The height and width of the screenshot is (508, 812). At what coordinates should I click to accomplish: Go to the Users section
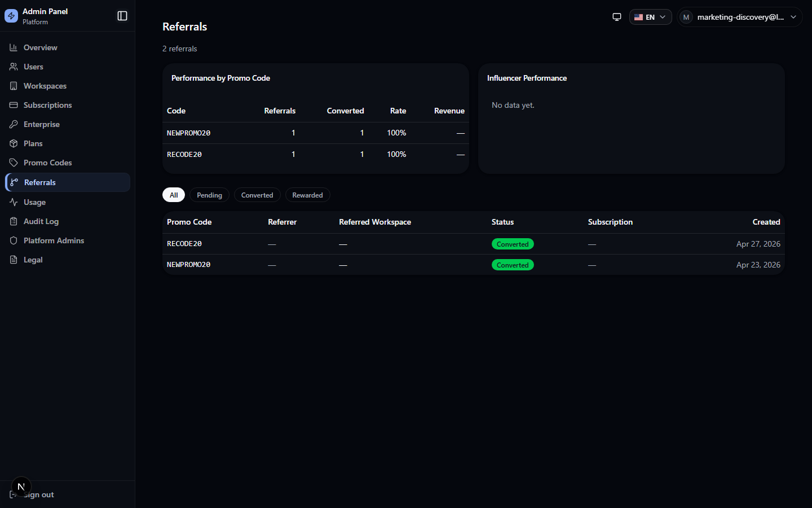68,67
